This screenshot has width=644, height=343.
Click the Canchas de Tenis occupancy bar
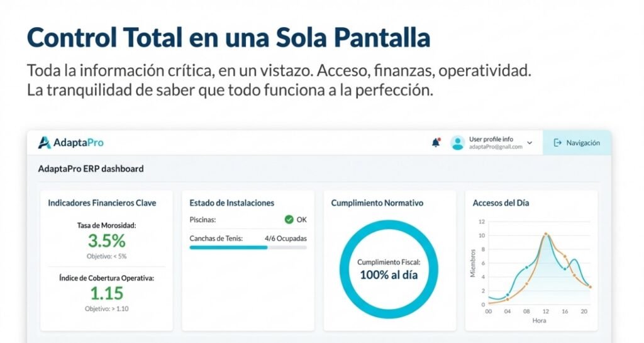click(248, 247)
